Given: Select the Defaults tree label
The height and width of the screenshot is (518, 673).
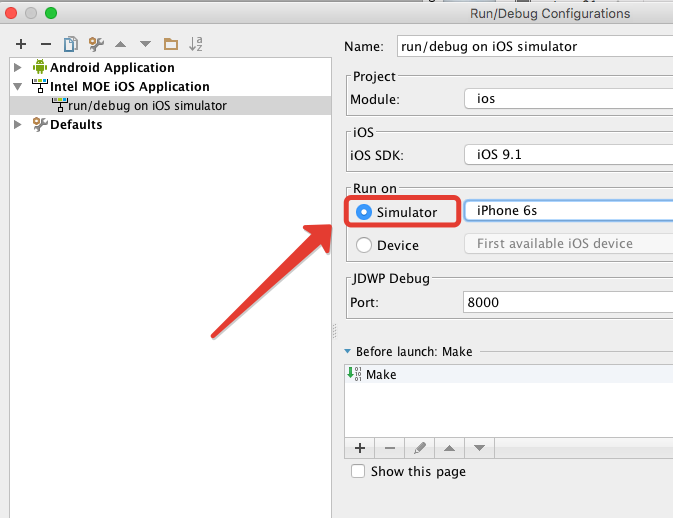Looking at the screenshot, I should [x=76, y=124].
